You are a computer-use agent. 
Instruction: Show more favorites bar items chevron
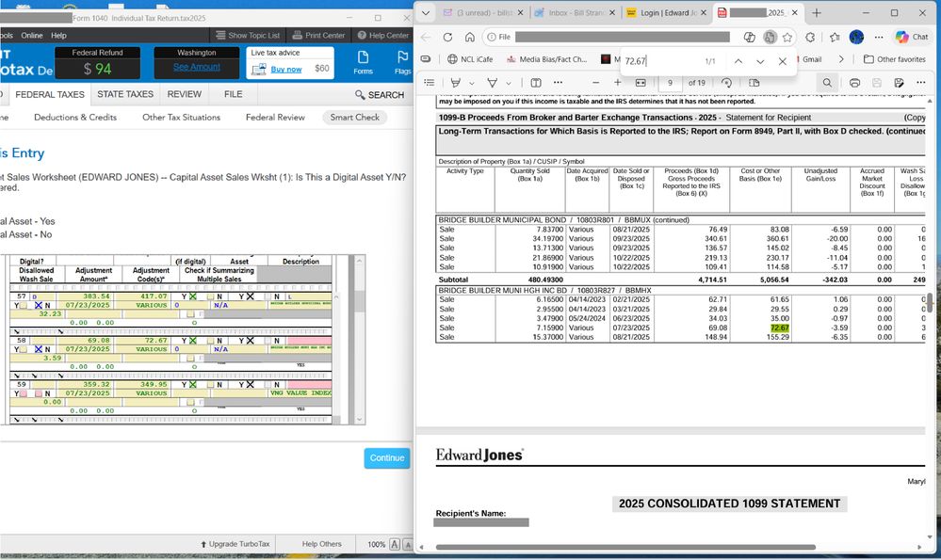coord(841,59)
